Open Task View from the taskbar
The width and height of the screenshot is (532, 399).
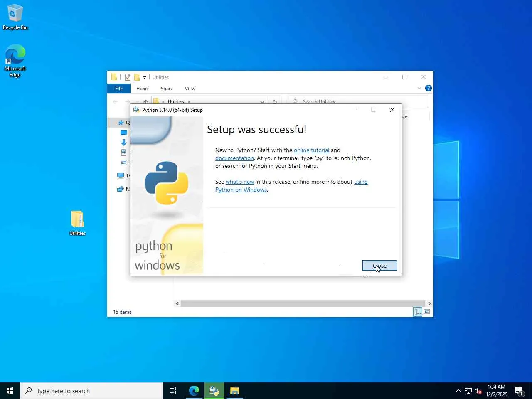[173, 391]
